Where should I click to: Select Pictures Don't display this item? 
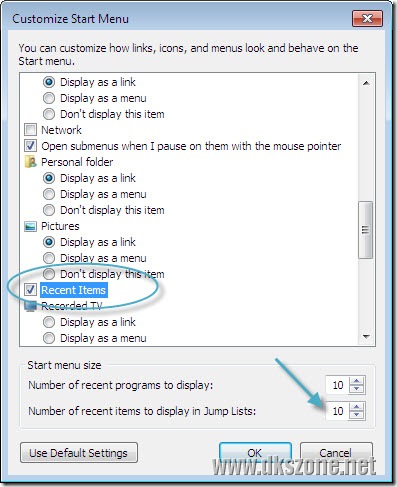tap(49, 274)
